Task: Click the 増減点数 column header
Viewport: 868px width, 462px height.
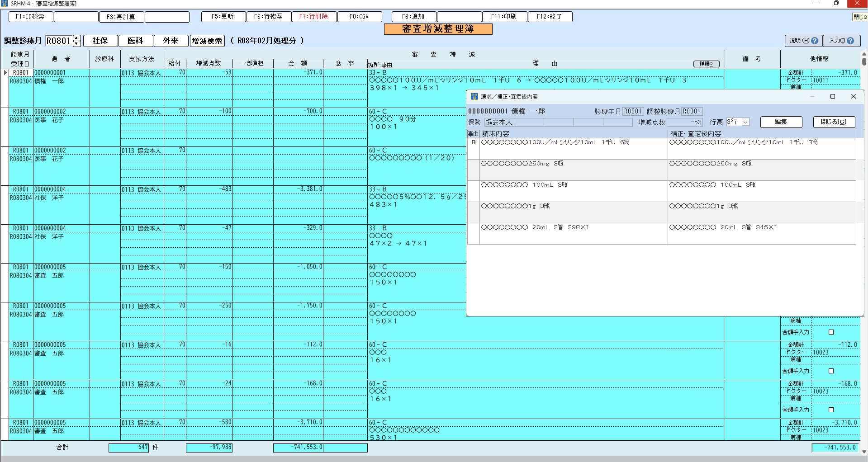Action: 209,64
